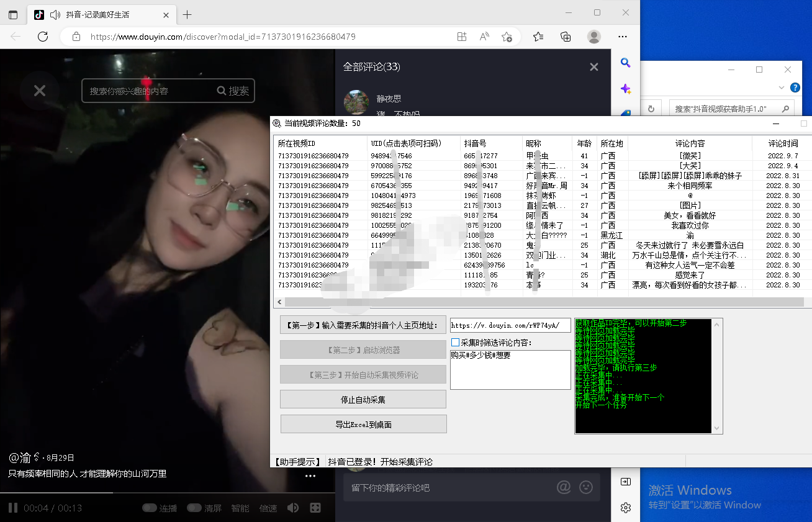812x522 pixels.
Task: Toggle the 连播 autoplay switch
Action: (150, 508)
